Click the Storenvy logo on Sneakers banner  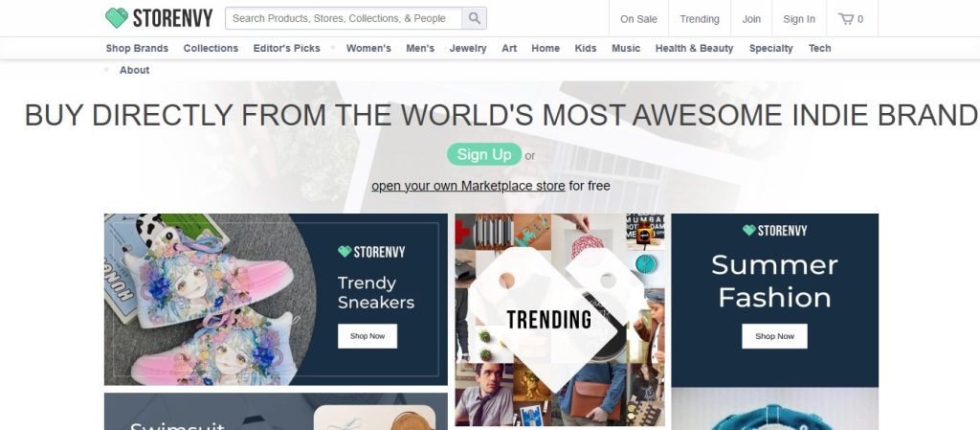click(371, 252)
